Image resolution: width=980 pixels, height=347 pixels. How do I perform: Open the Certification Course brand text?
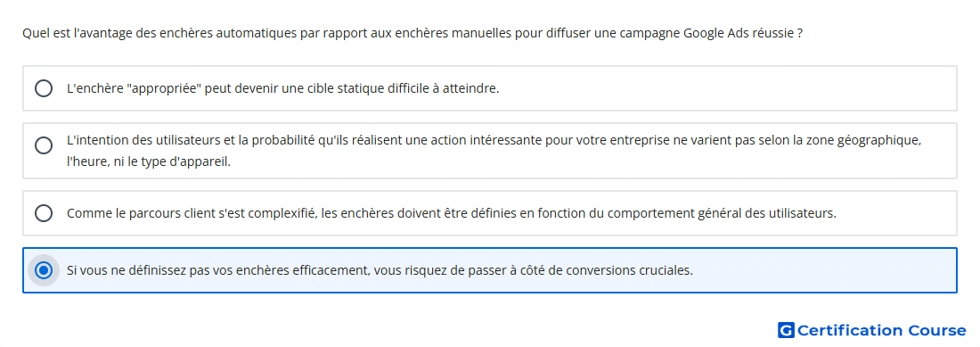pyautogui.click(x=882, y=330)
